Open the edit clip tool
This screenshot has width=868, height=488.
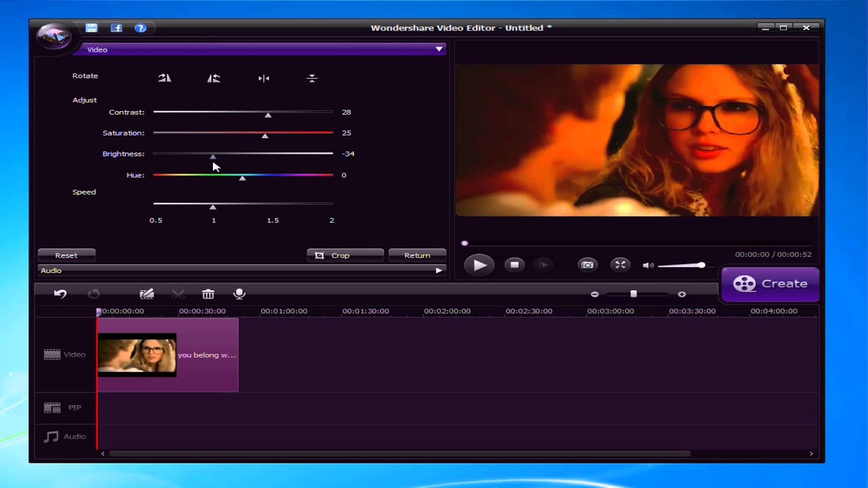tap(146, 293)
